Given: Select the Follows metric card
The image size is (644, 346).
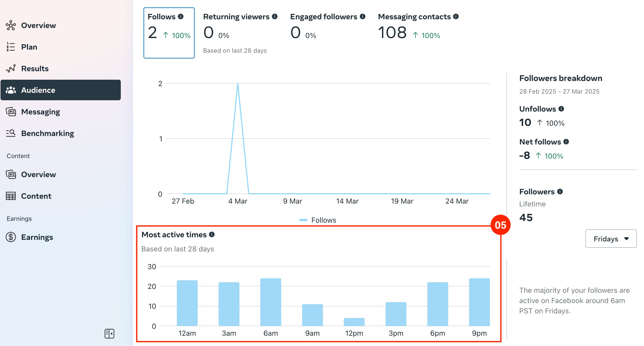Looking at the screenshot, I should tap(169, 33).
